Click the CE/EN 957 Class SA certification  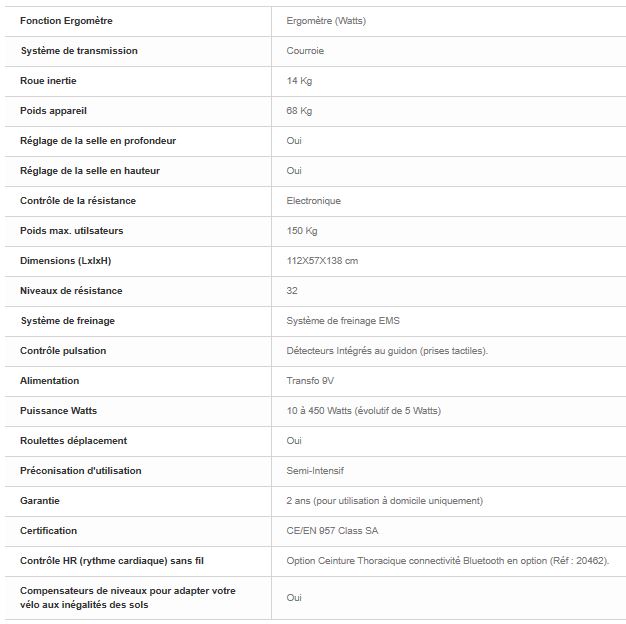pyautogui.click(x=332, y=531)
